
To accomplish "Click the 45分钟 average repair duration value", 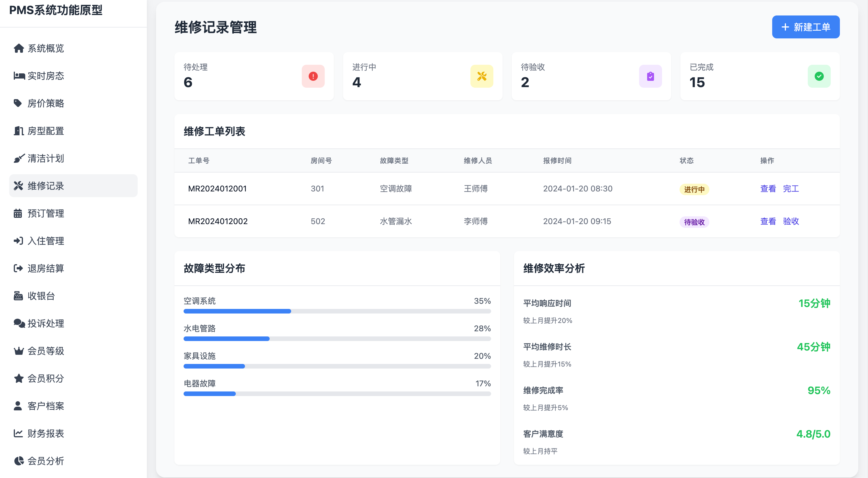I will pos(813,347).
